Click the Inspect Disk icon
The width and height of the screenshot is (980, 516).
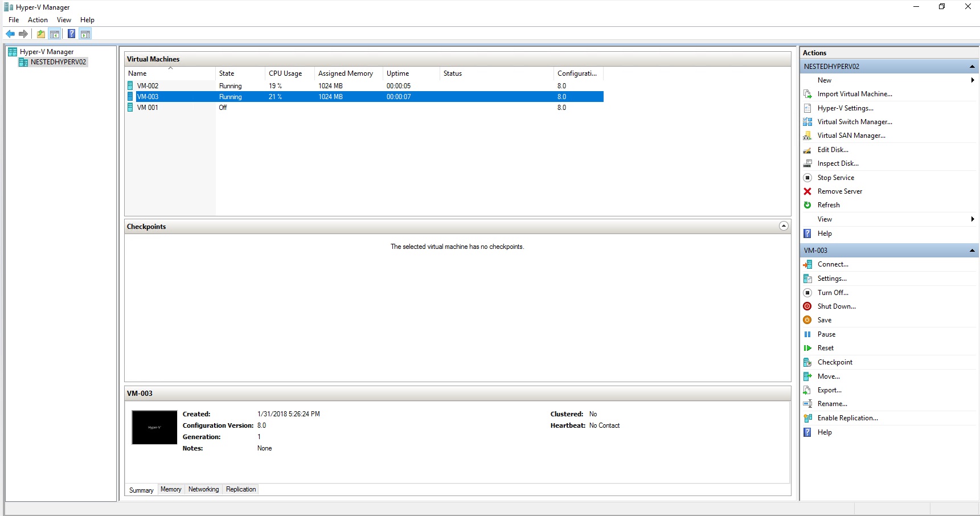click(807, 163)
